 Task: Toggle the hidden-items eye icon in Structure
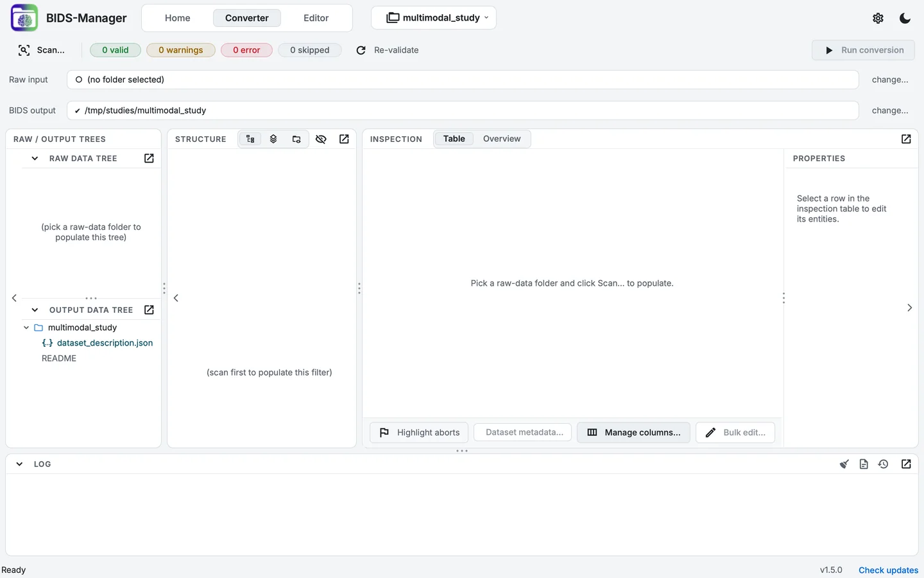321,139
